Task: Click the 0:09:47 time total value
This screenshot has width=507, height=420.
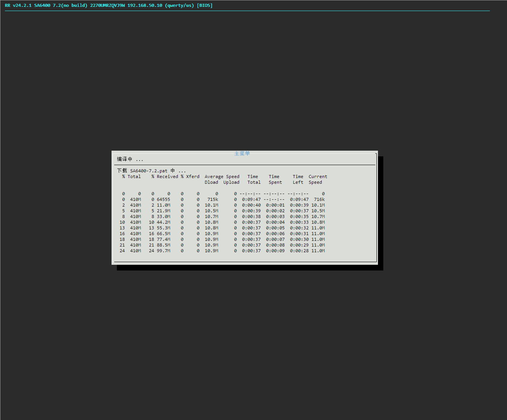Action: coord(251,199)
